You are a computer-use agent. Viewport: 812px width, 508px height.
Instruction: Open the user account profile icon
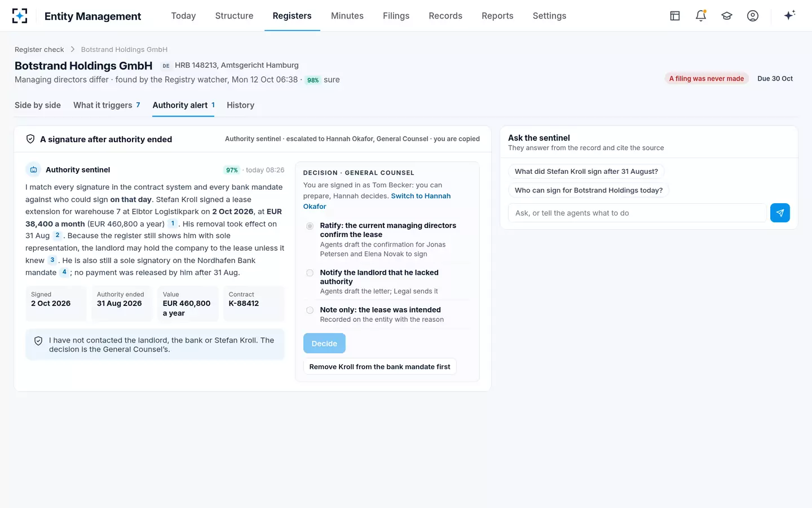pyautogui.click(x=753, y=16)
